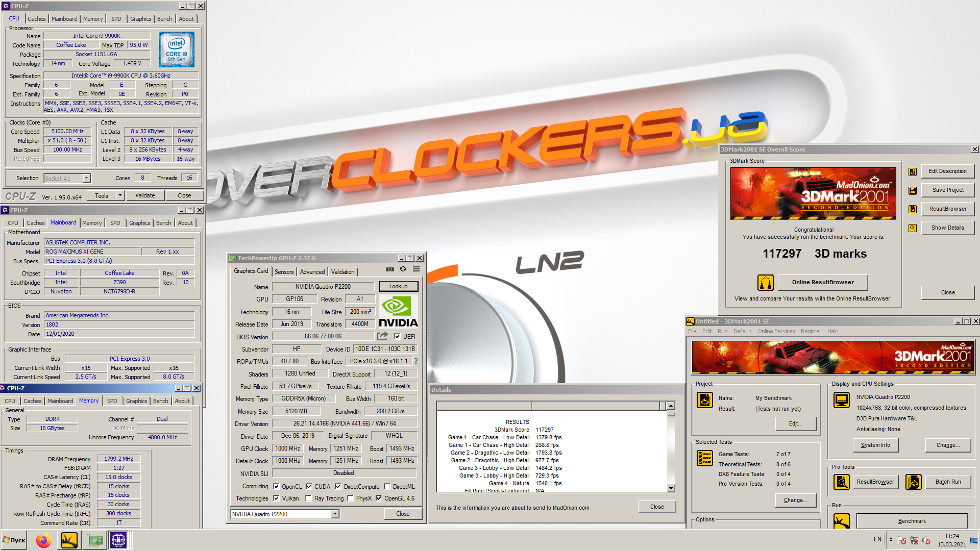The height and width of the screenshot is (551, 980).
Task: Click GPU-Z refresh icon
Action: [x=403, y=269]
